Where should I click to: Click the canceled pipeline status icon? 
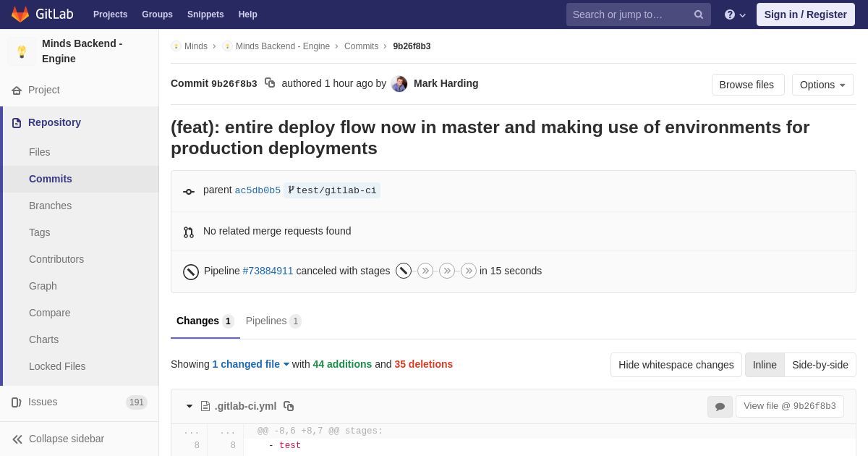(x=191, y=272)
